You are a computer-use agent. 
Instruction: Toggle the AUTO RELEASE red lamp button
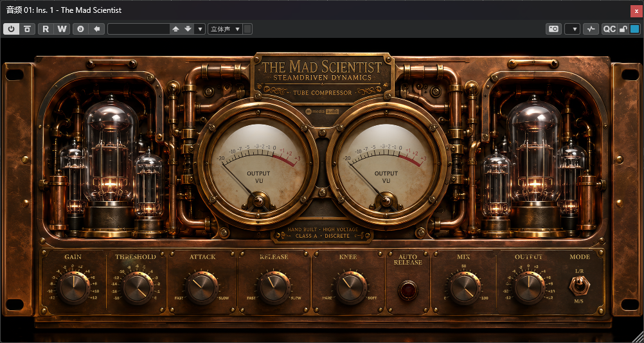tap(408, 290)
